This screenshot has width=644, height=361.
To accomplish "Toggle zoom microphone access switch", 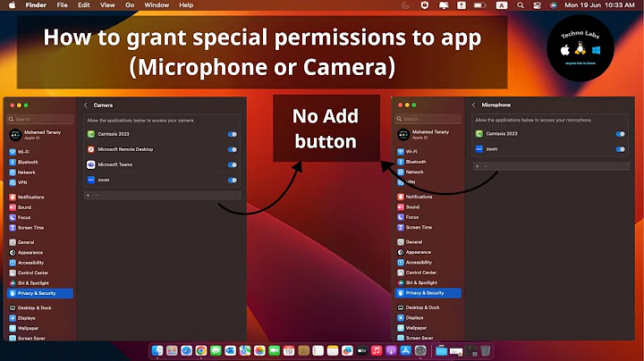I will tap(620, 149).
